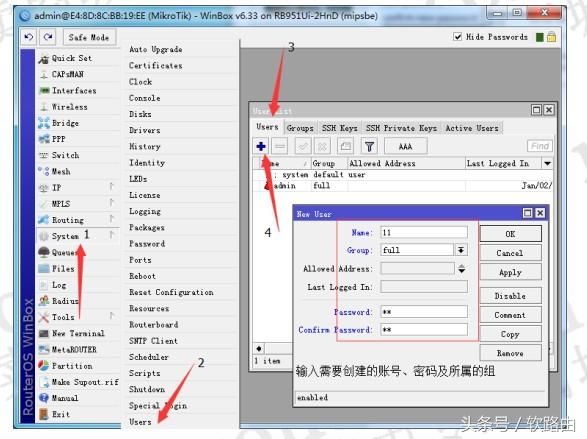Click the filter funnel icon in User List

(369, 146)
